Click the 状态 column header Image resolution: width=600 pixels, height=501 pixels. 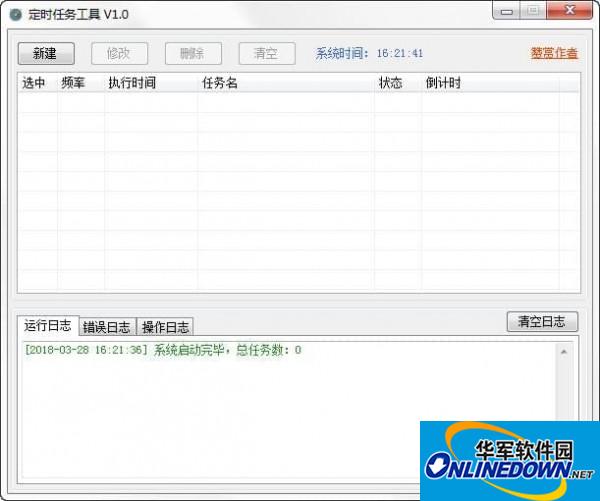398,83
